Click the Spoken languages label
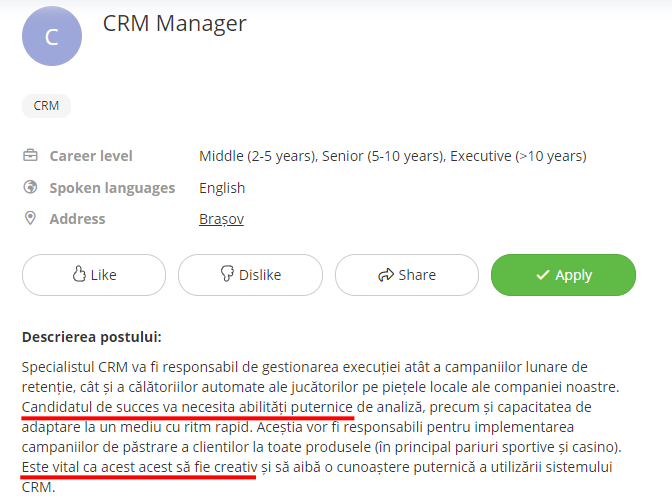Image resolution: width=672 pixels, height=501 pixels. tap(112, 188)
